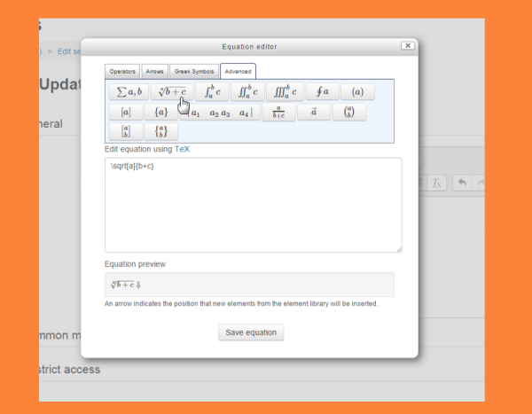This screenshot has width=532, height=414.
Task: Close the Equation editor dialog
Action: [x=407, y=45]
